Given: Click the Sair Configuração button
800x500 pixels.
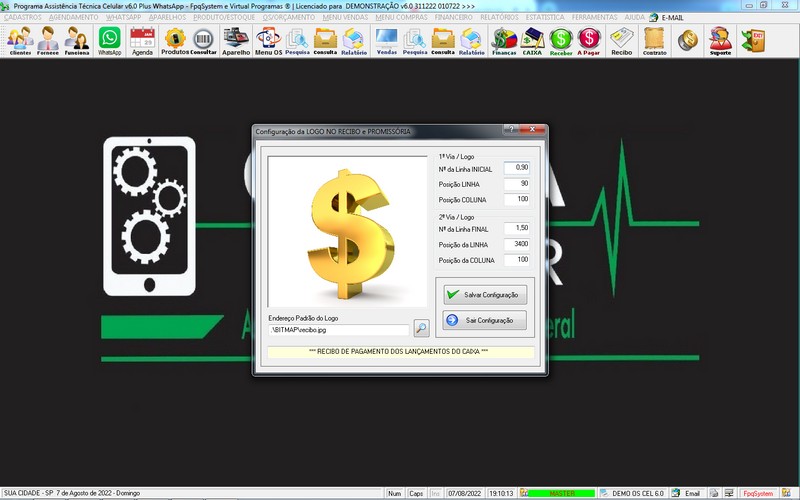Looking at the screenshot, I should click(485, 320).
